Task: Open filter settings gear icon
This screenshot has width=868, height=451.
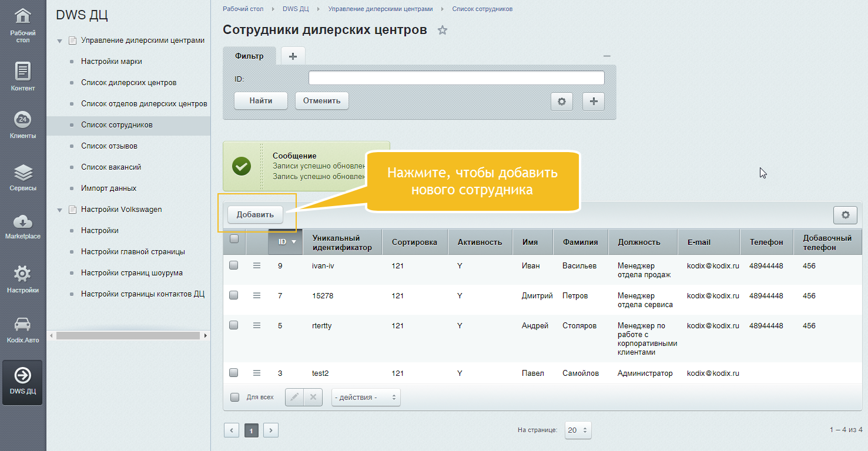Action: [x=561, y=102]
